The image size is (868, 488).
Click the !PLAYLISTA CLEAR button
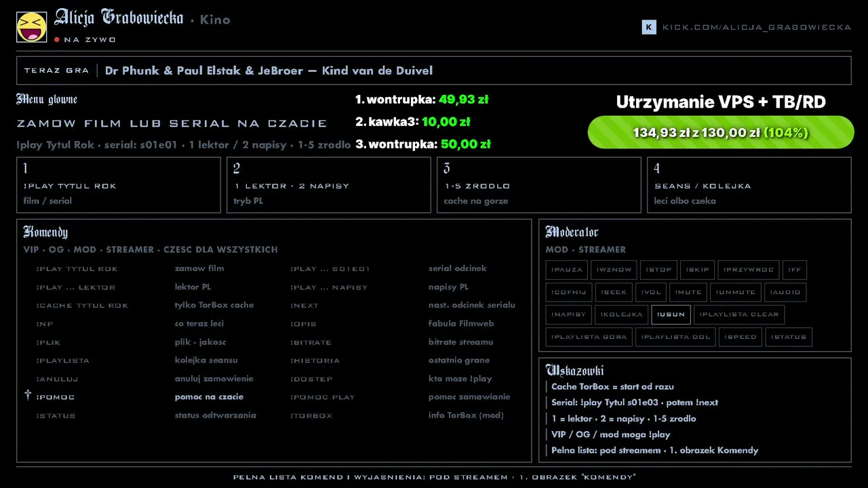[739, 314]
